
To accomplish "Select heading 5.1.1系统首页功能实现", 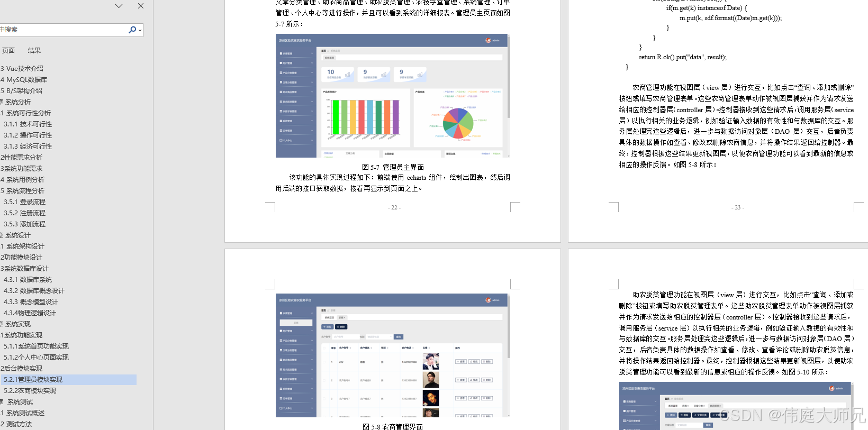I will click(37, 346).
